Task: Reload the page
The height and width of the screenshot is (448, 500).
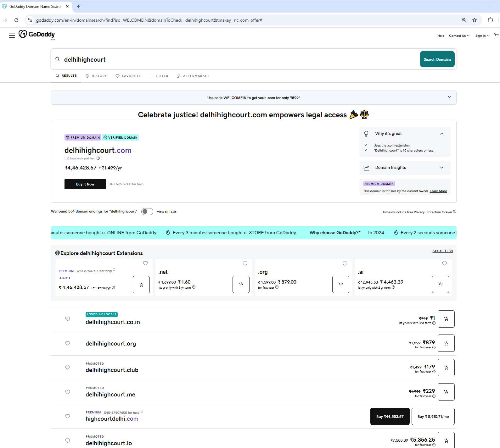Action: point(16,20)
